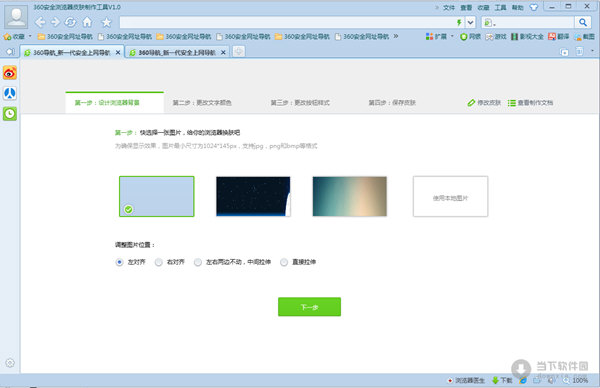Click the trash icon in tab bar
This screenshot has width=600, height=388.
pyautogui.click(x=580, y=51)
